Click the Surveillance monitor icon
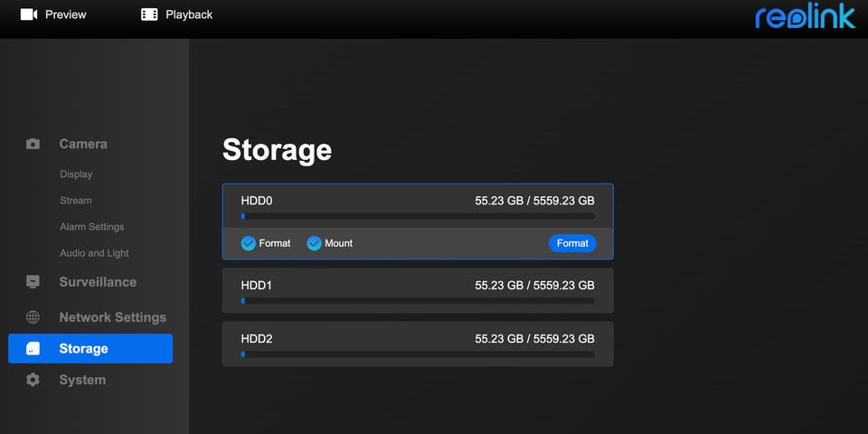The image size is (868, 434). 33,282
